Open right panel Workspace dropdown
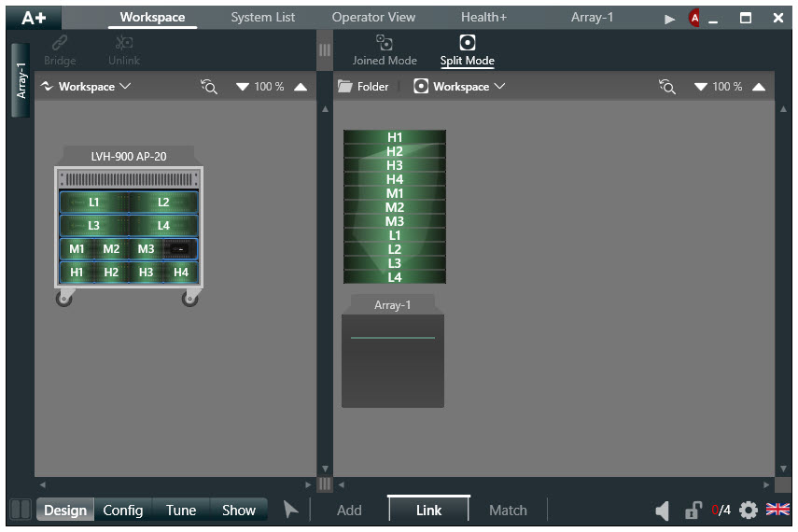Screen dimensions: 798x532 460,87
